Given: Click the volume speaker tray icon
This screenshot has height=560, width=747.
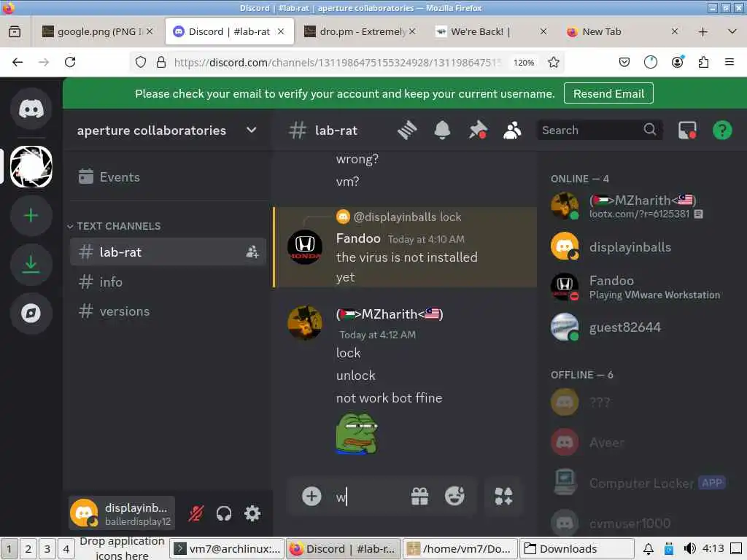Looking at the screenshot, I should [x=689, y=548].
